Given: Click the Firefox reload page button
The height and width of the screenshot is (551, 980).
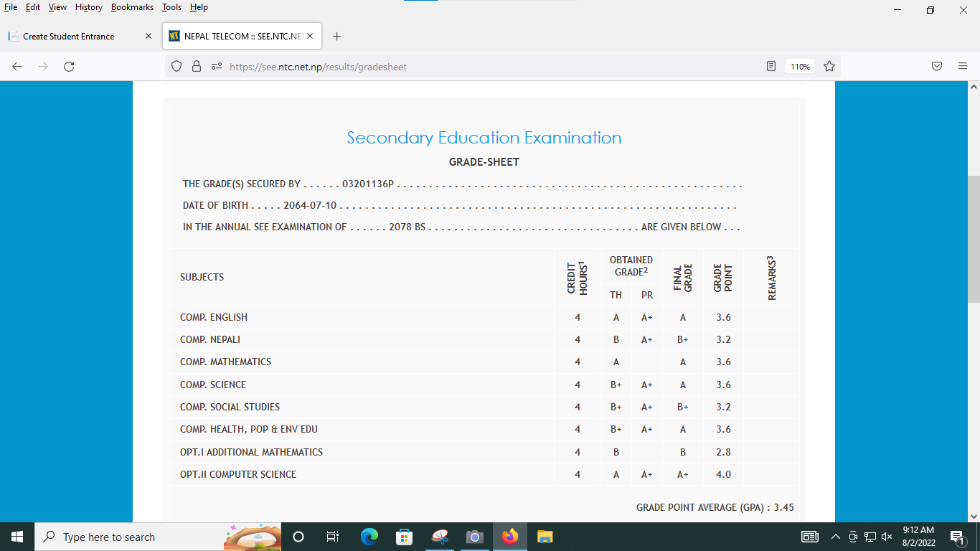Looking at the screenshot, I should (69, 67).
